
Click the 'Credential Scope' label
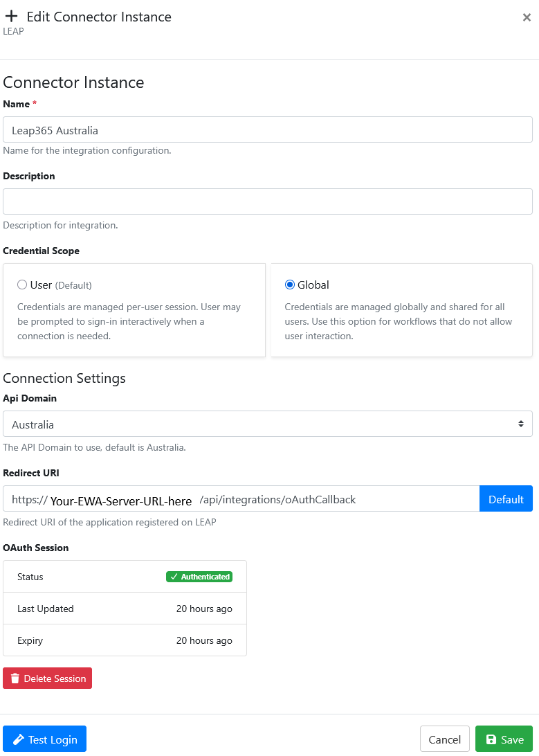(41, 251)
